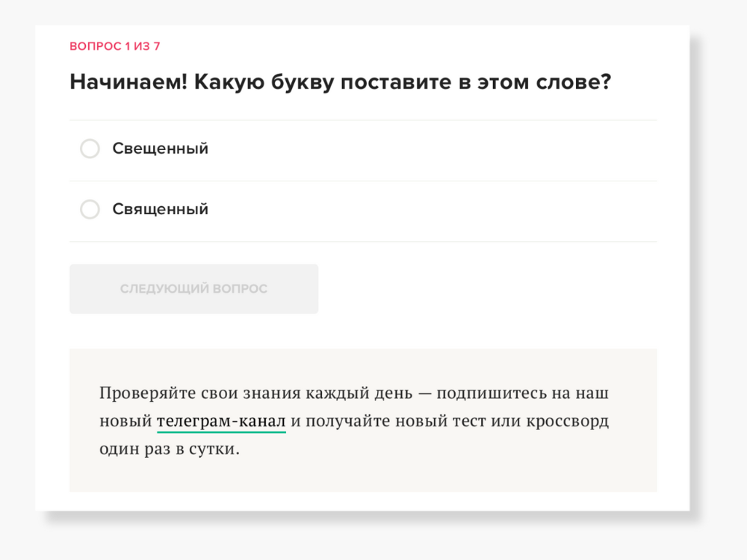Click the Вопрос 1 из 7 counter
The height and width of the screenshot is (560, 747).
tap(114, 46)
